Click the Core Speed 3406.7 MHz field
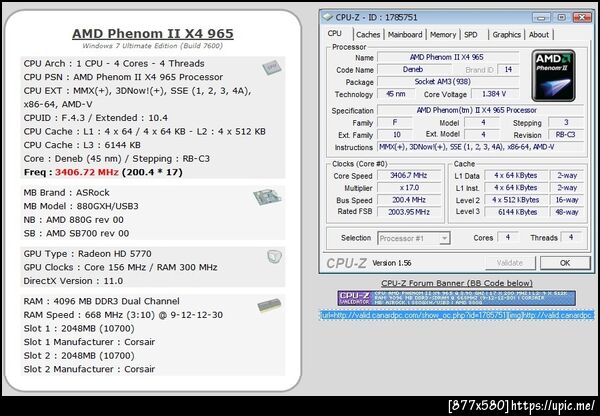The height and width of the screenshot is (416, 600). click(409, 176)
